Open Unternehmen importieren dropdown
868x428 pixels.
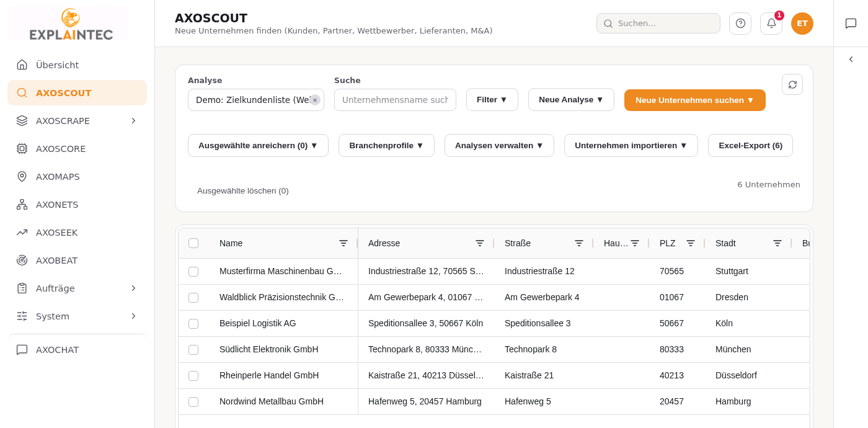click(x=631, y=145)
